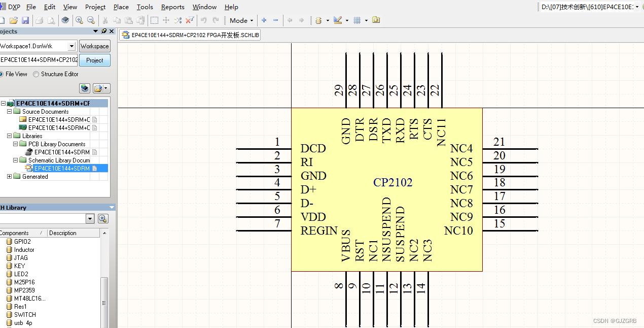Click the add part plus icon
Viewport: 644px width, 328px height.
263,20
